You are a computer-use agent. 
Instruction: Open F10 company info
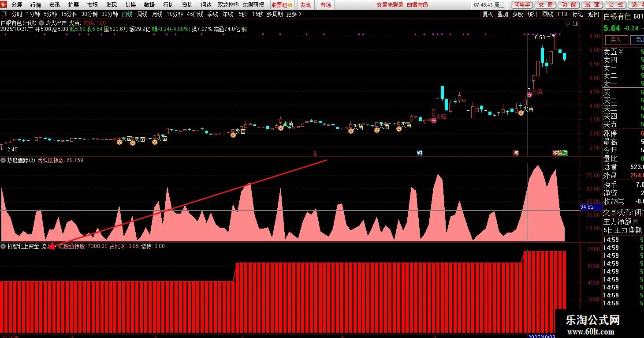click(x=562, y=14)
